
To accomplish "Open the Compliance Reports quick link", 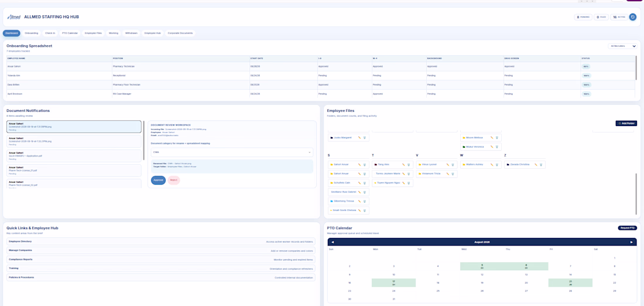I will [x=161, y=260].
